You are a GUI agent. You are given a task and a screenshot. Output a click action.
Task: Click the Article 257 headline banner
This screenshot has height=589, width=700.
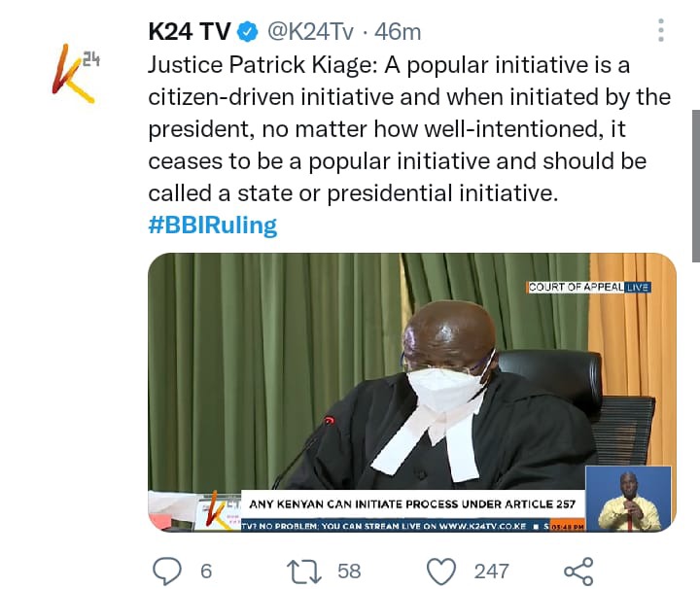coord(412,504)
